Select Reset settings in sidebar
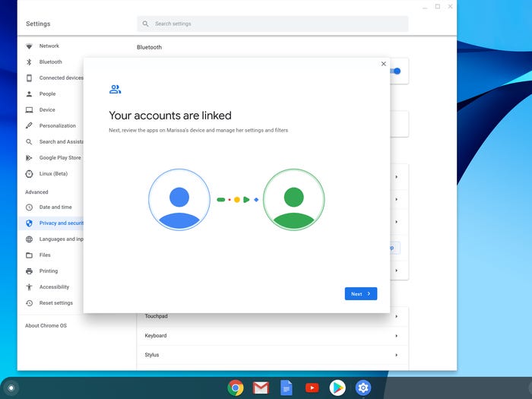 pyautogui.click(x=55, y=303)
